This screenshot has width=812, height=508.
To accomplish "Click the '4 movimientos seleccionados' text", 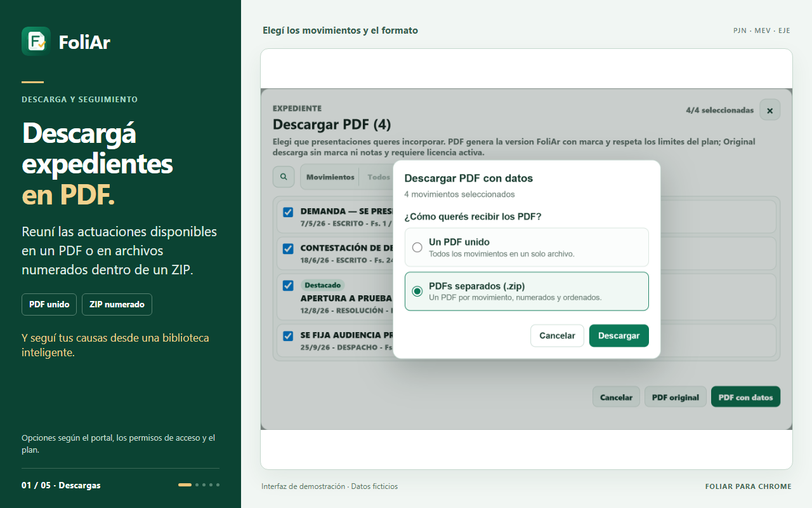I will click(459, 194).
